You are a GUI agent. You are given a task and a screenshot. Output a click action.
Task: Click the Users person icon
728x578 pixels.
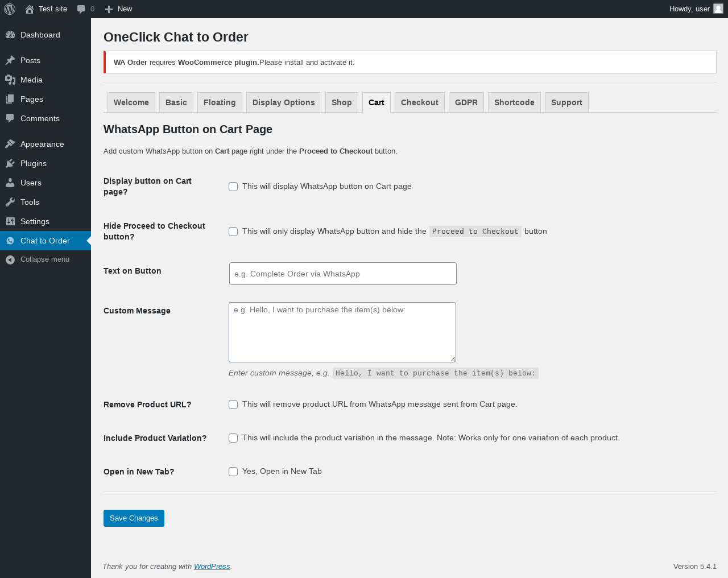pyautogui.click(x=10, y=183)
